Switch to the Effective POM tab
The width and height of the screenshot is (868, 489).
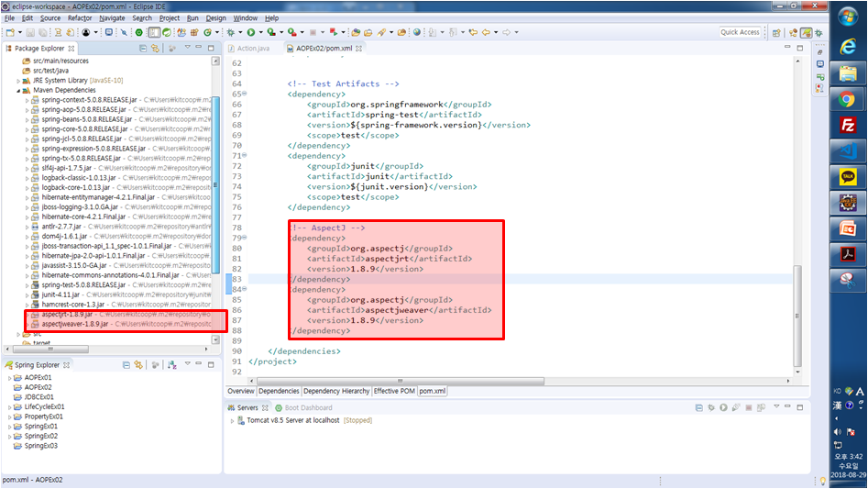393,391
